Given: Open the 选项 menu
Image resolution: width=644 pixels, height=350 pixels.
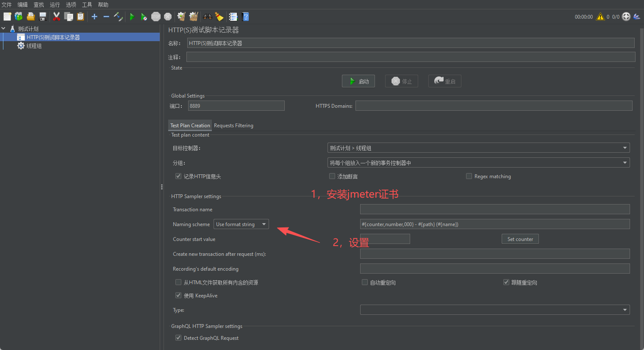Looking at the screenshot, I should (x=71, y=5).
